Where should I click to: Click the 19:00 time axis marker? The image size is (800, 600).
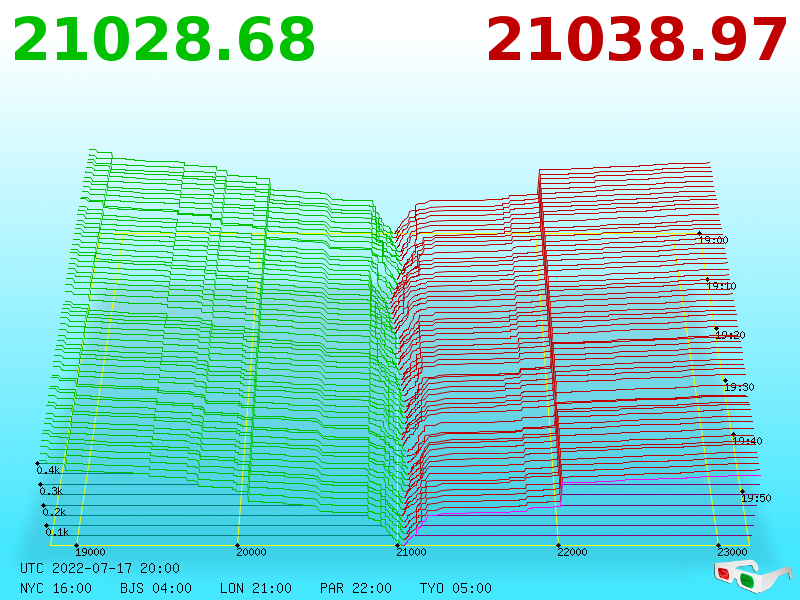pos(713,240)
